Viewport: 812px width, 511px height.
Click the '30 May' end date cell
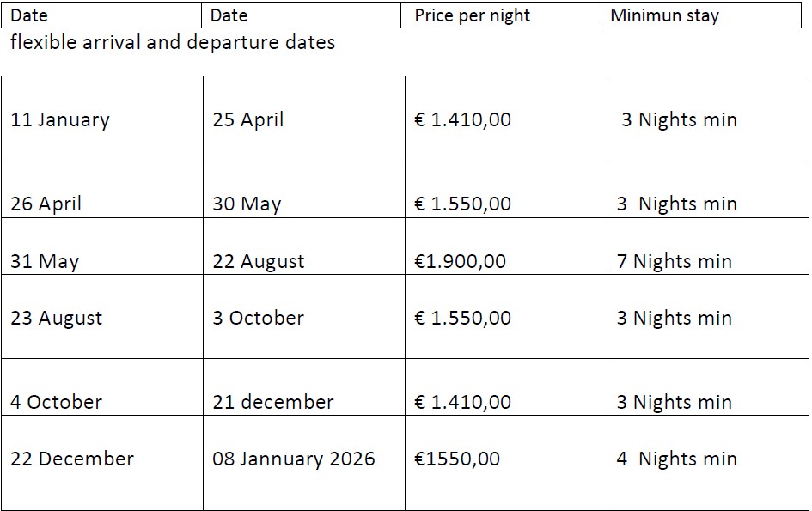pos(304,190)
